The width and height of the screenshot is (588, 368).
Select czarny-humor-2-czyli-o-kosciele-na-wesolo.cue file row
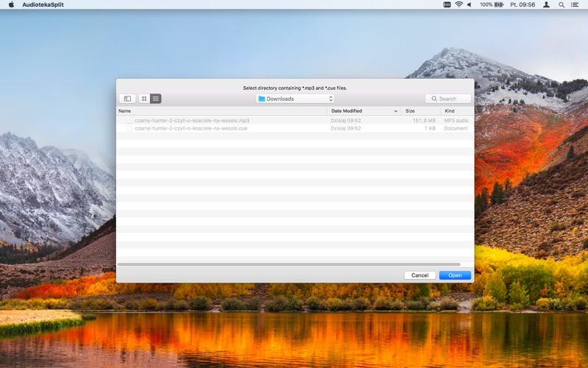295,128
